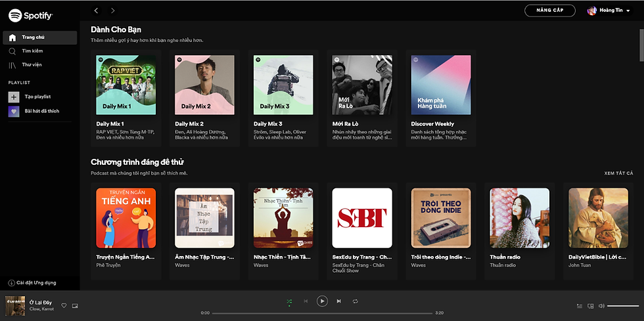Open Mới Ra Lò playlist cover

362,85
